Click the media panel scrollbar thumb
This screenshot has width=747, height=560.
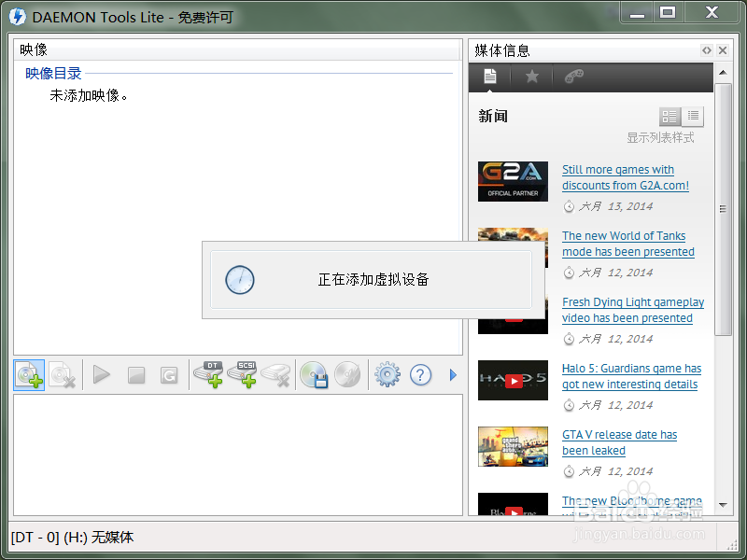pos(723,209)
